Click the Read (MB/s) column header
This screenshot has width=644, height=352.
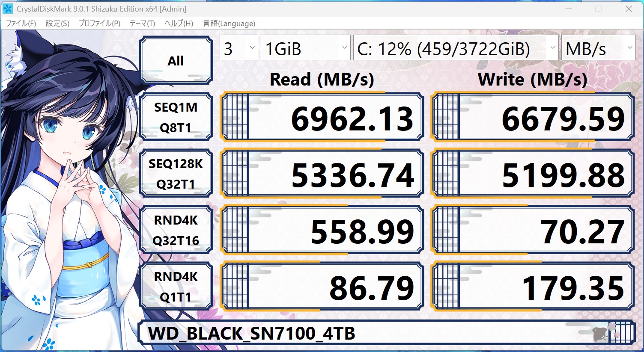point(322,80)
